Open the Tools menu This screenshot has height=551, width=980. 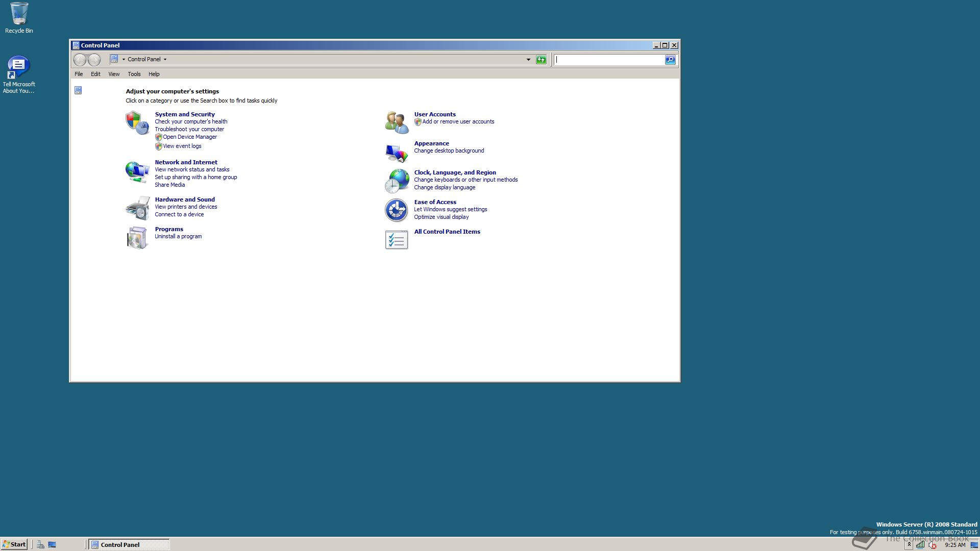pos(134,74)
